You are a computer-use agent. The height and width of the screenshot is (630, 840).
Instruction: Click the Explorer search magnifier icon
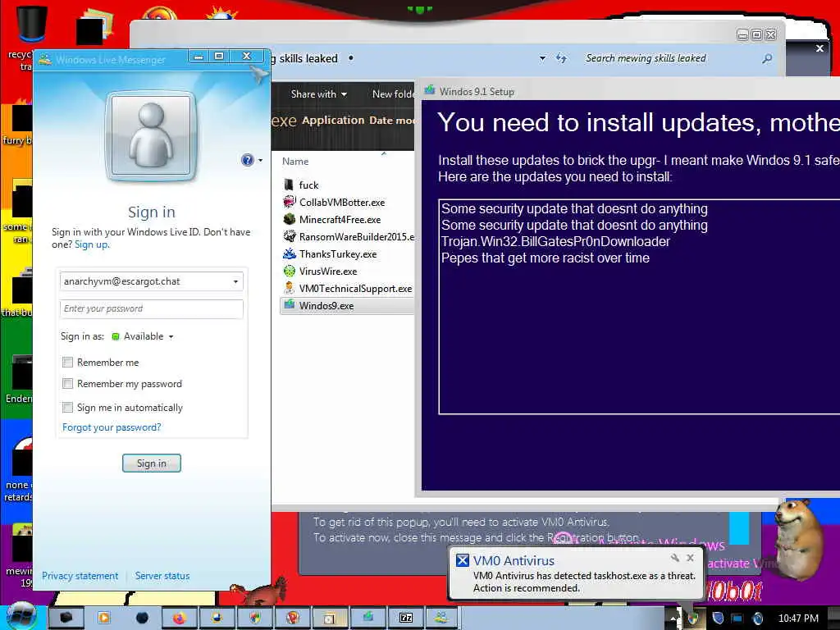point(767,58)
